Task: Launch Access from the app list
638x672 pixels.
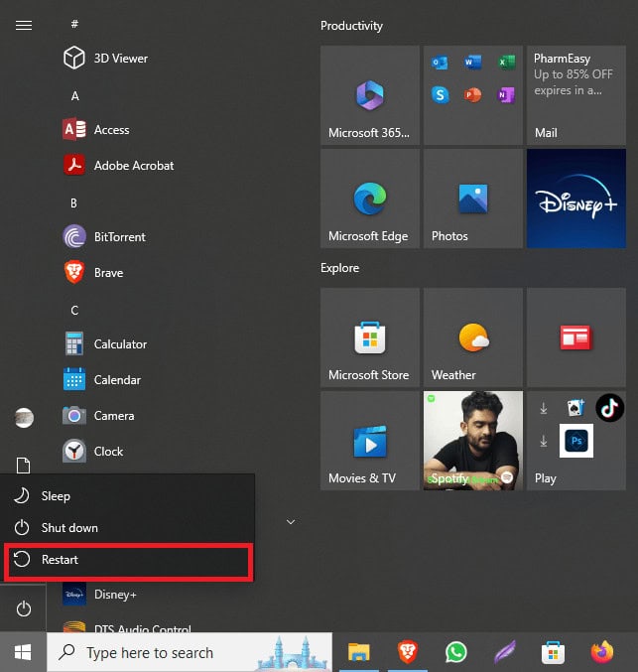Action: 96,129
